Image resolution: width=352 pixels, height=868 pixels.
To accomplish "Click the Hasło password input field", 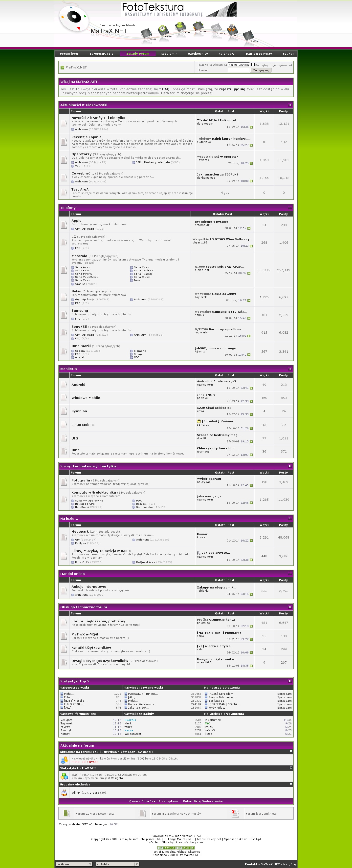I will pos(238,70).
